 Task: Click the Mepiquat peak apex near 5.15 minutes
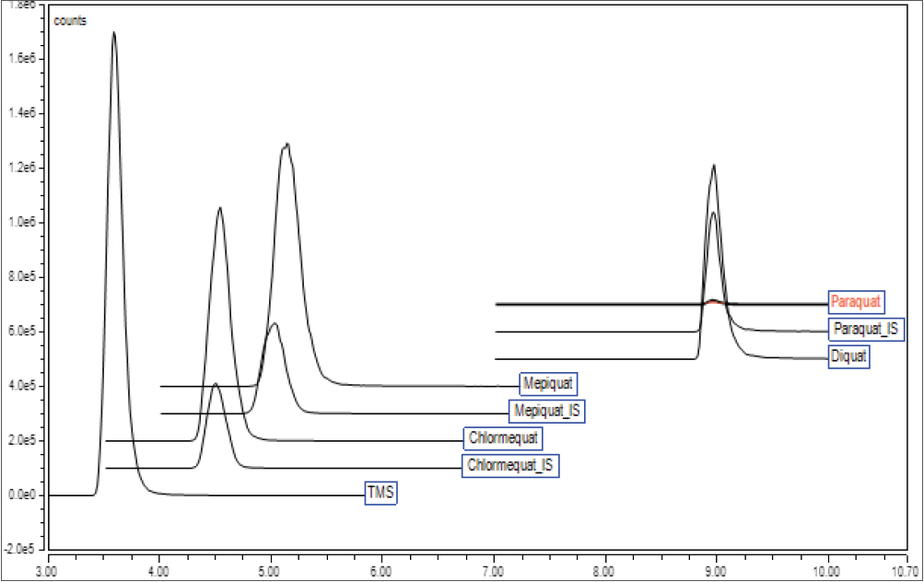pyautogui.click(x=287, y=144)
